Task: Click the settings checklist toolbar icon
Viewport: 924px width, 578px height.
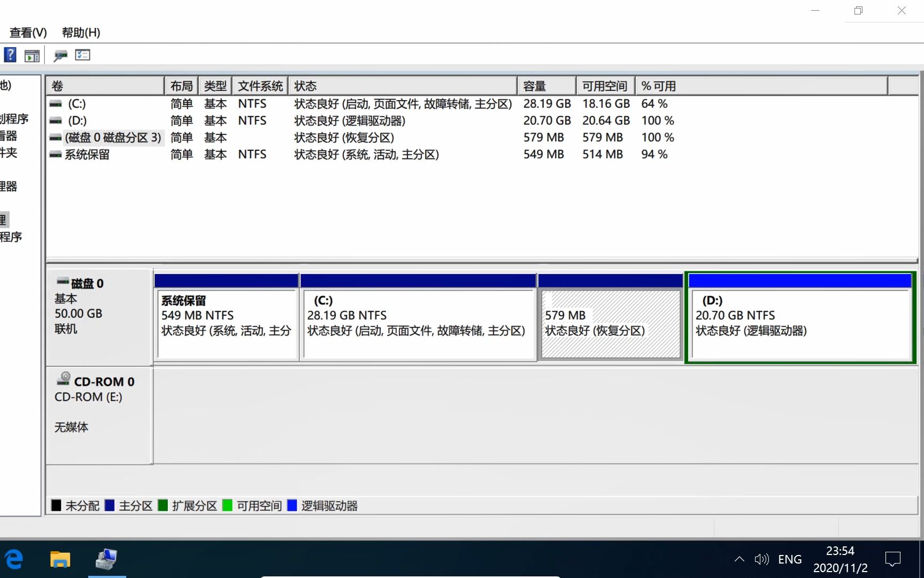Action: (x=83, y=55)
